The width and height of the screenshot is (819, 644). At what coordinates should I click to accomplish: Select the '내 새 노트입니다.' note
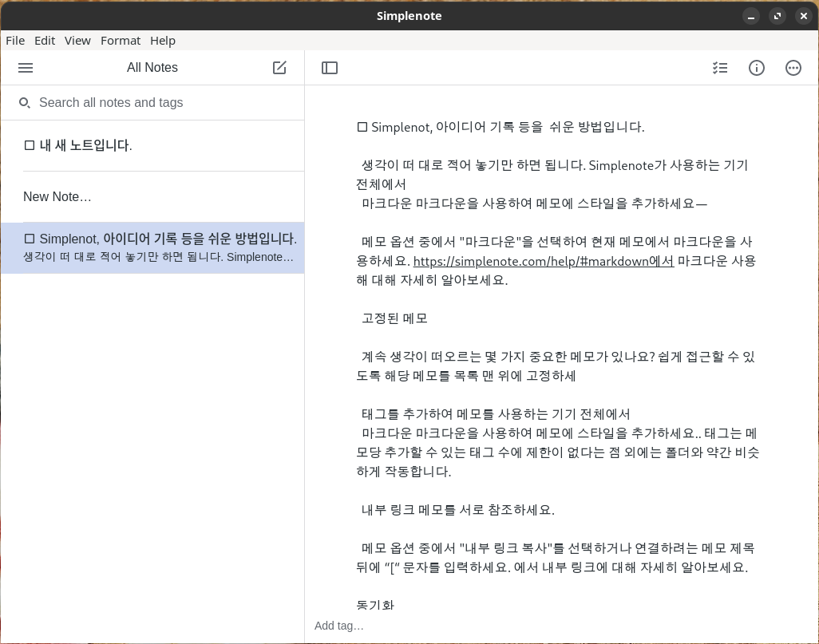pos(152,146)
